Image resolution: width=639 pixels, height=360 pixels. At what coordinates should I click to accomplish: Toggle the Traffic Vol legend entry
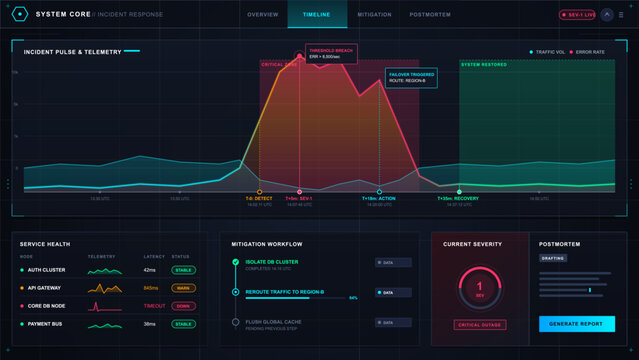547,52
